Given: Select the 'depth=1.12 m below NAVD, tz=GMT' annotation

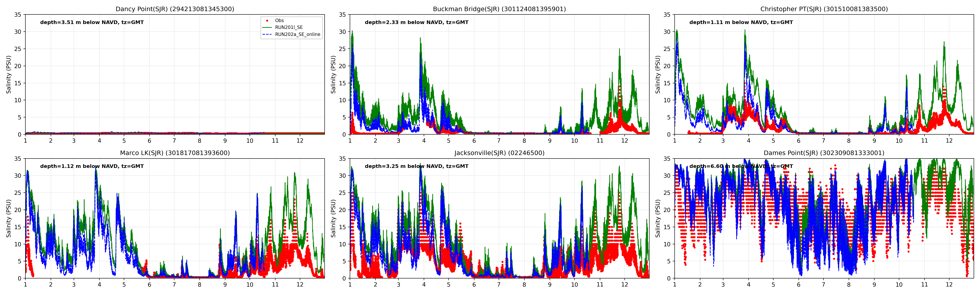Looking at the screenshot, I should 92,166.
